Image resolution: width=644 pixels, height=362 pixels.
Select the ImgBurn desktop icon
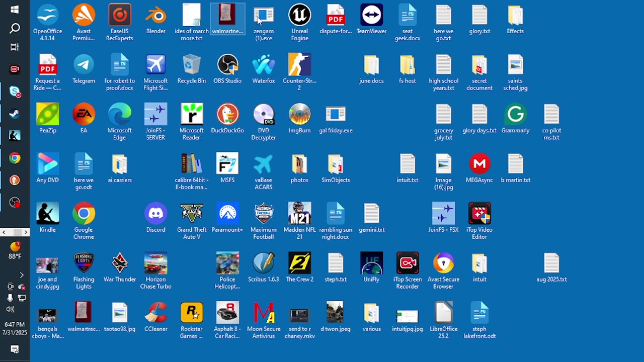(299, 119)
